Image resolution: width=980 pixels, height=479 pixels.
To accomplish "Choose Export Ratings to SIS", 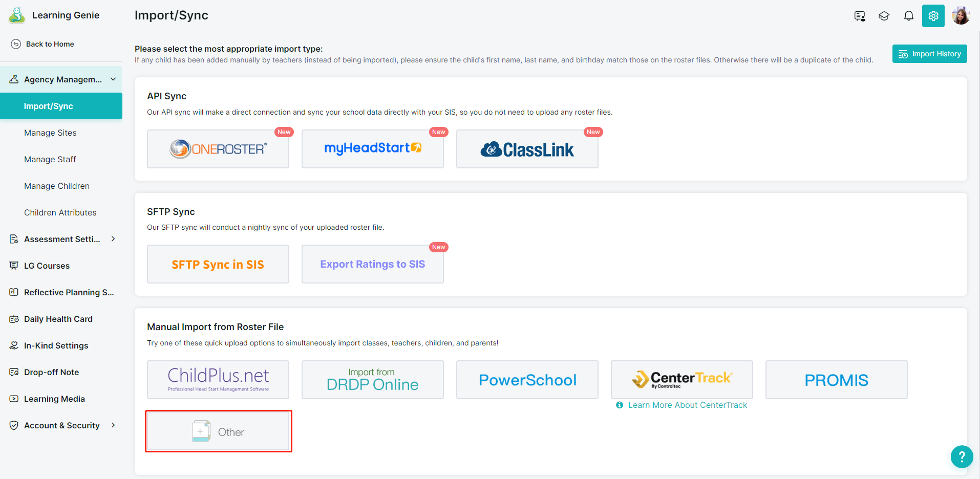I will tap(373, 264).
